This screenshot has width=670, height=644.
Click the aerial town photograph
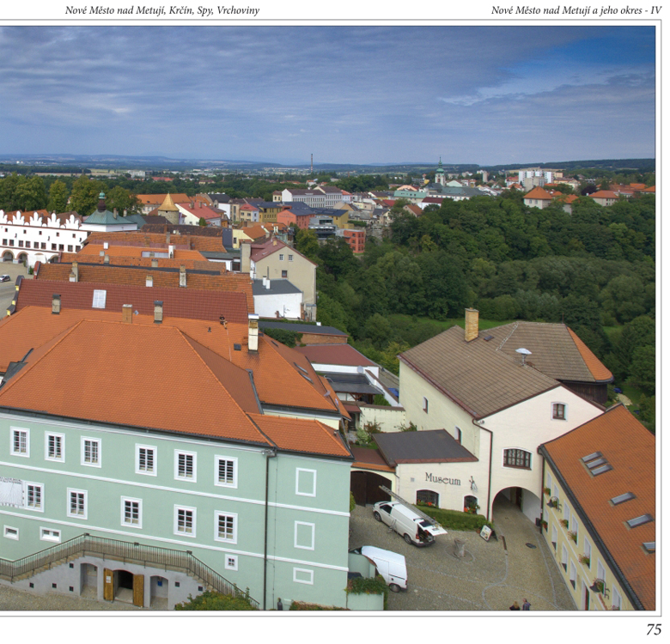(x=327, y=319)
